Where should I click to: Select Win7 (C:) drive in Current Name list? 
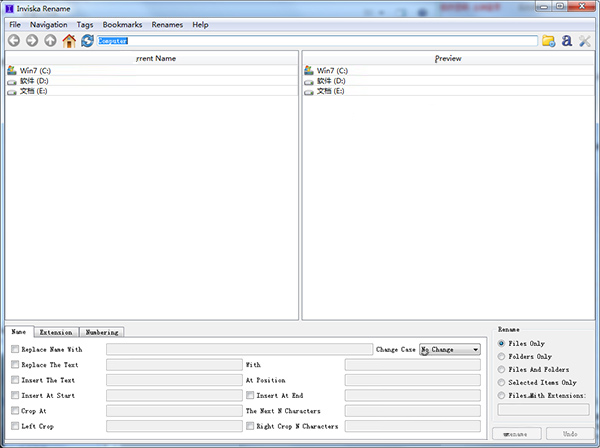click(34, 71)
